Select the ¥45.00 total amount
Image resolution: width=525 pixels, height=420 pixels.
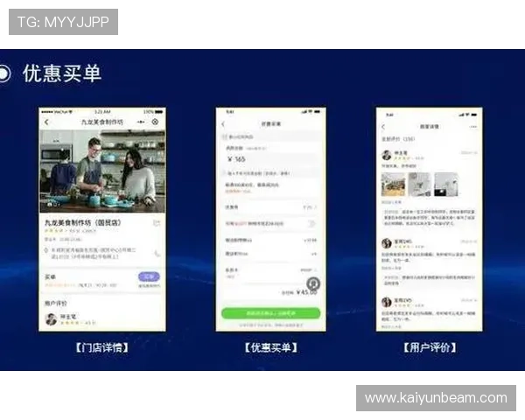306,292
